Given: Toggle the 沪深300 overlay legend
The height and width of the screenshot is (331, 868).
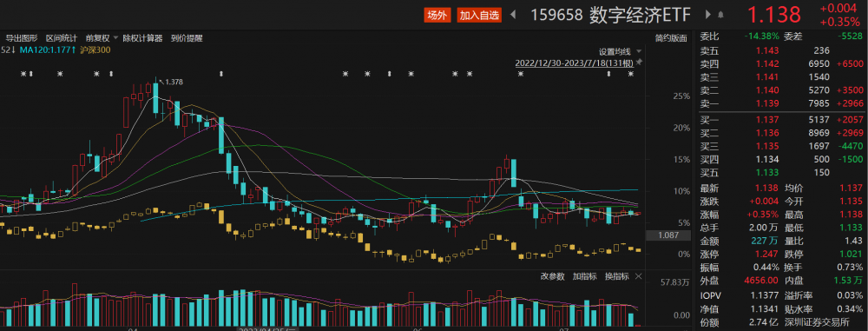Looking at the screenshot, I should click(x=95, y=50).
